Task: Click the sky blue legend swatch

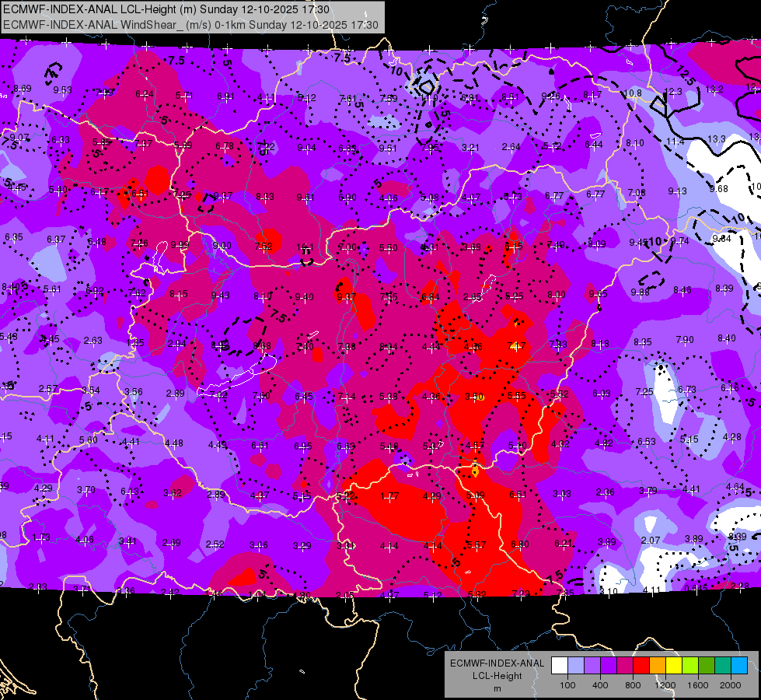Action: [739, 666]
